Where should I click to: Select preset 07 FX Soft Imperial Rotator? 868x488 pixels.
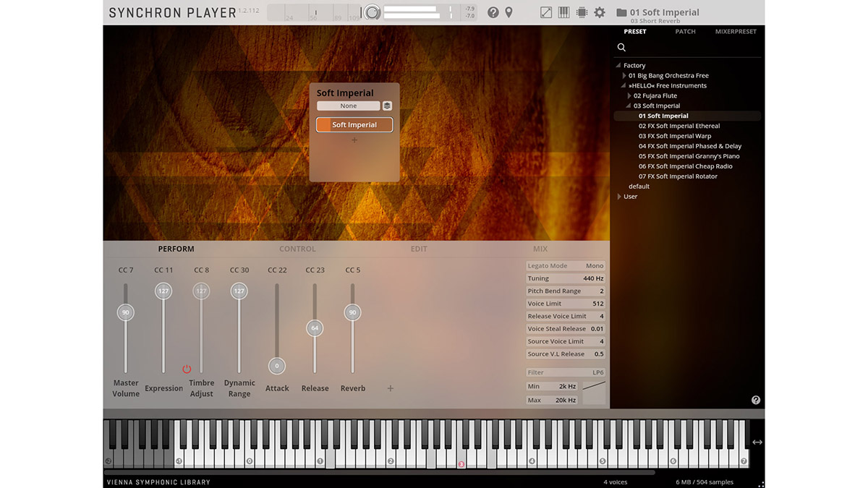(x=678, y=176)
